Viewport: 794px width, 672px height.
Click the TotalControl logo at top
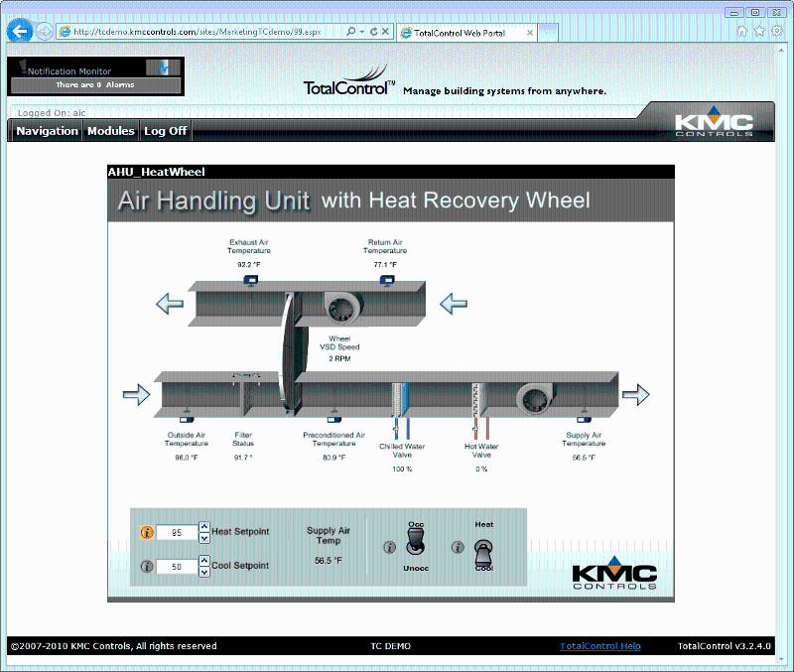pyautogui.click(x=349, y=81)
